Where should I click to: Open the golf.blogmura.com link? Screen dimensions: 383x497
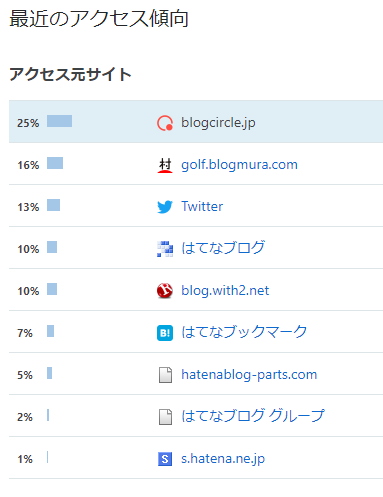click(239, 165)
